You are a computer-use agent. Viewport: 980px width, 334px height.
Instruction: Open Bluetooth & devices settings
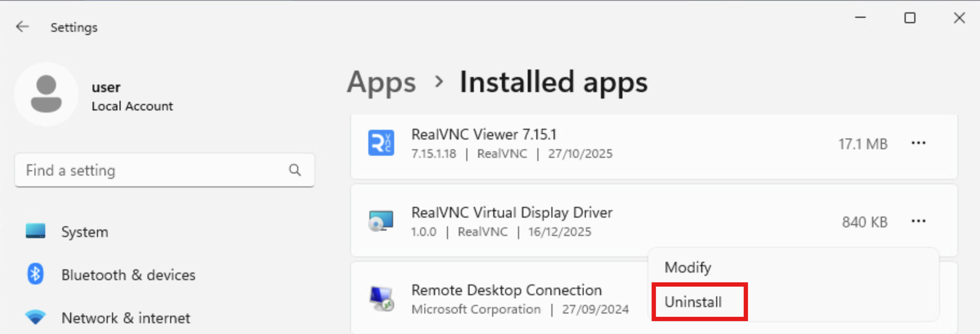128,275
